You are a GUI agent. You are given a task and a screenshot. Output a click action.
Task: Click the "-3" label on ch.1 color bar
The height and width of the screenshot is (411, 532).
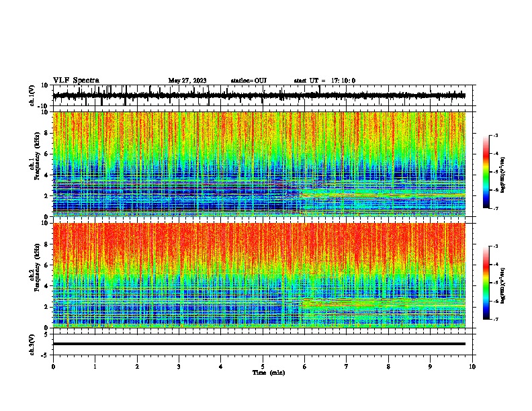(x=495, y=135)
